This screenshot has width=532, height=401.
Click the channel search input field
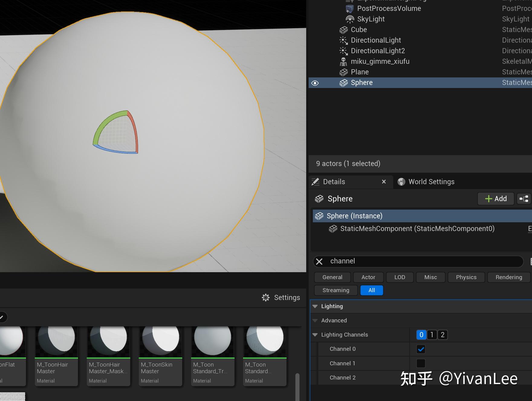point(418,262)
